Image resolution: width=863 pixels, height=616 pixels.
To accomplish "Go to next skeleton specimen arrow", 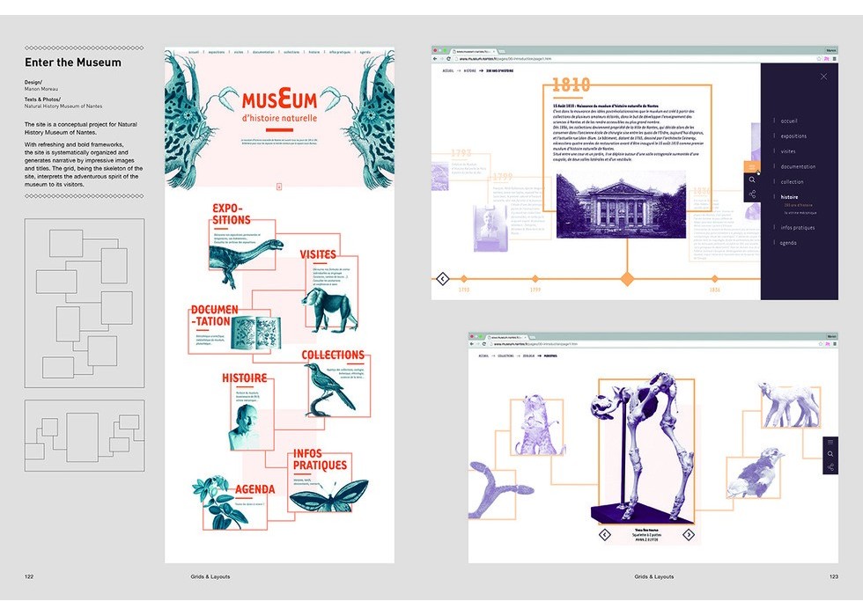I will (x=689, y=533).
